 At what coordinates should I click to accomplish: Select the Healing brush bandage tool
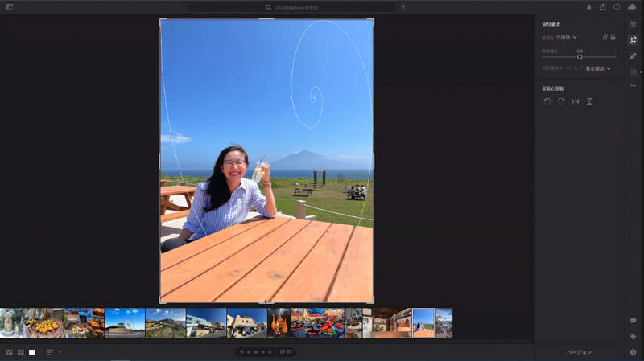[633, 56]
